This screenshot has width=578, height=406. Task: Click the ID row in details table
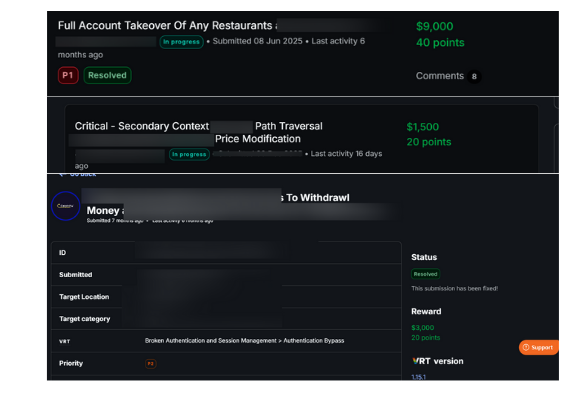226,253
